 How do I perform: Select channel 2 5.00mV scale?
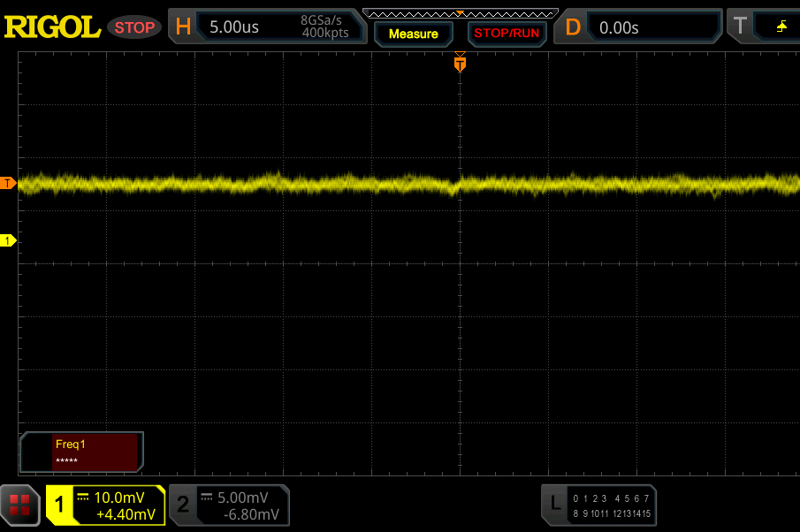(243, 498)
